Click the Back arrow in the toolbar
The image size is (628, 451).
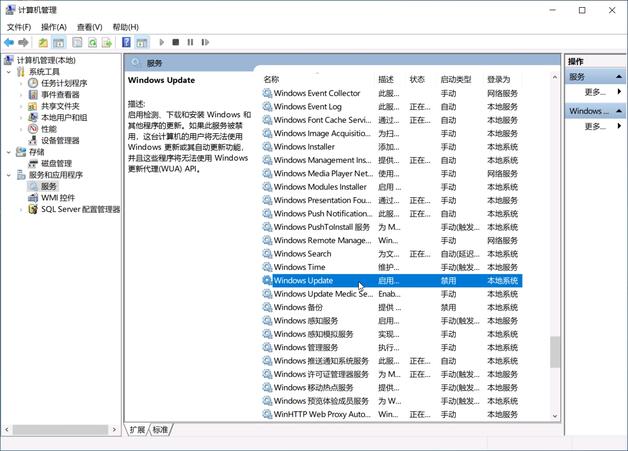pyautogui.click(x=9, y=43)
